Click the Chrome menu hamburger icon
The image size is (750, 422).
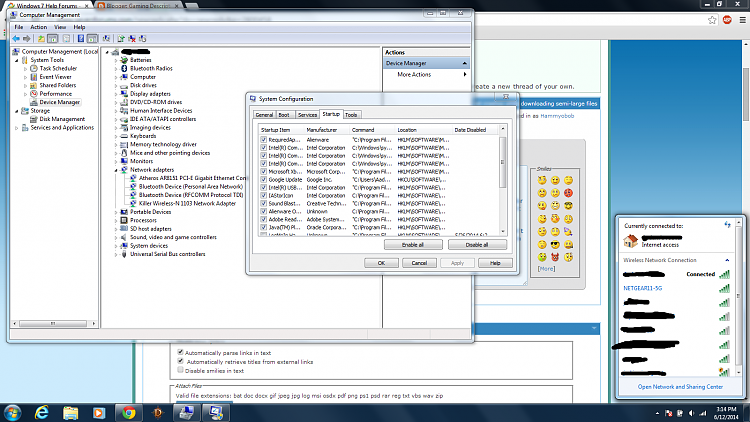742,20
